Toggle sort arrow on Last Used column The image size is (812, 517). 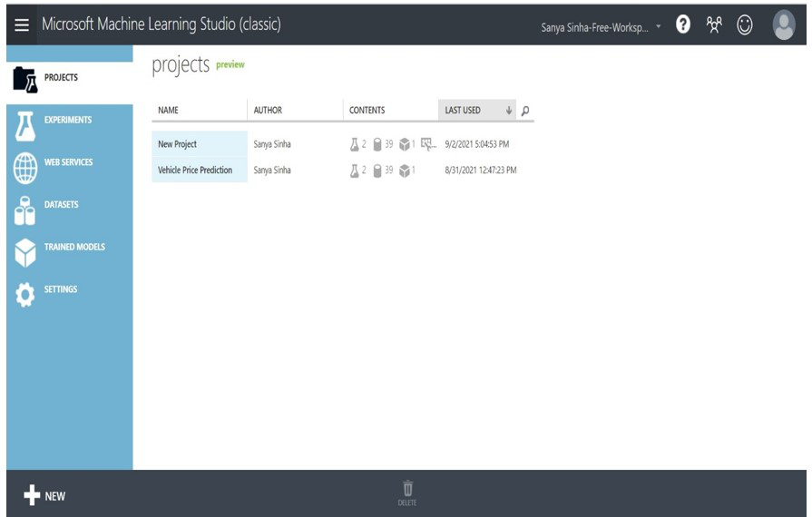click(509, 111)
